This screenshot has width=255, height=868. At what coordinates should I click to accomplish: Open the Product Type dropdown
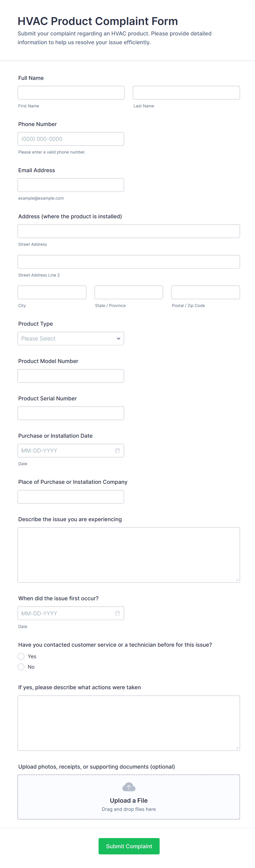coord(71,338)
